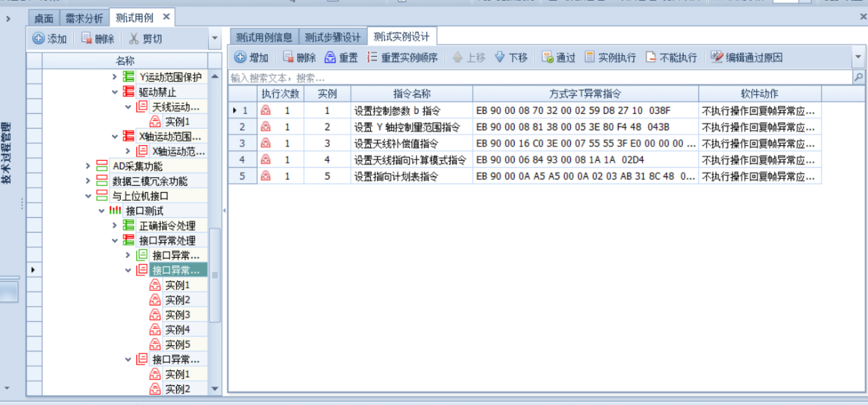Screen dimensions: 868x405
Task: Click the 名称 tree column header
Action: pyautogui.click(x=125, y=61)
